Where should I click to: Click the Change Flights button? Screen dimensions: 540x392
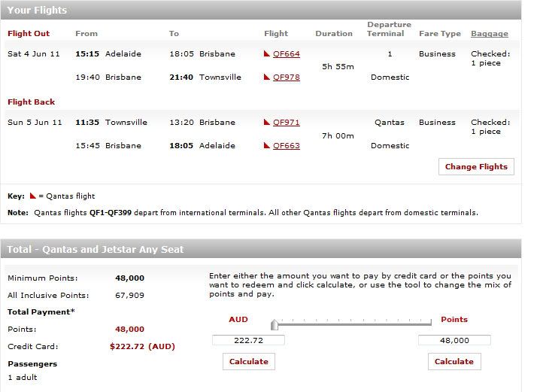(476, 167)
